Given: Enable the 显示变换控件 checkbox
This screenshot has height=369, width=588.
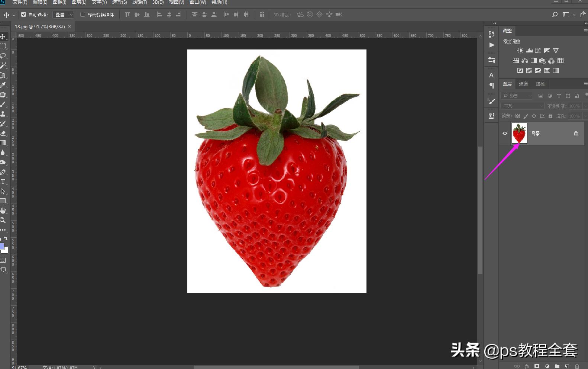Looking at the screenshot, I should pos(83,15).
